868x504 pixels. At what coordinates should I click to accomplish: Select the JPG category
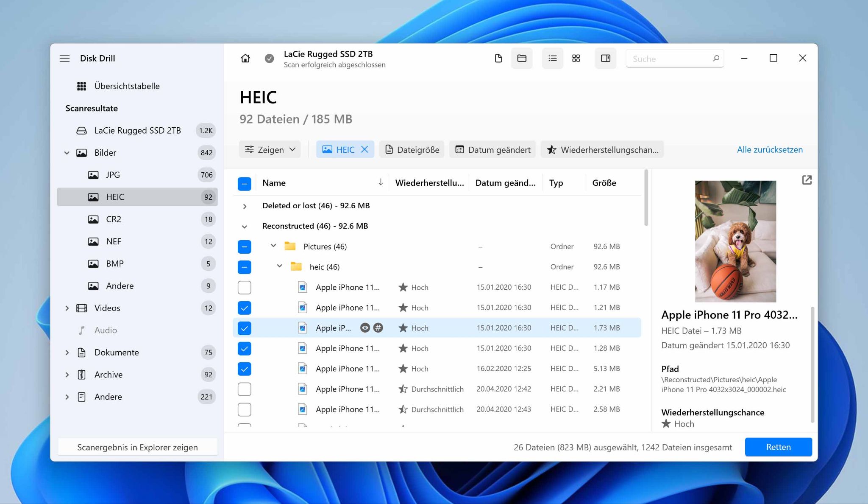(x=137, y=175)
